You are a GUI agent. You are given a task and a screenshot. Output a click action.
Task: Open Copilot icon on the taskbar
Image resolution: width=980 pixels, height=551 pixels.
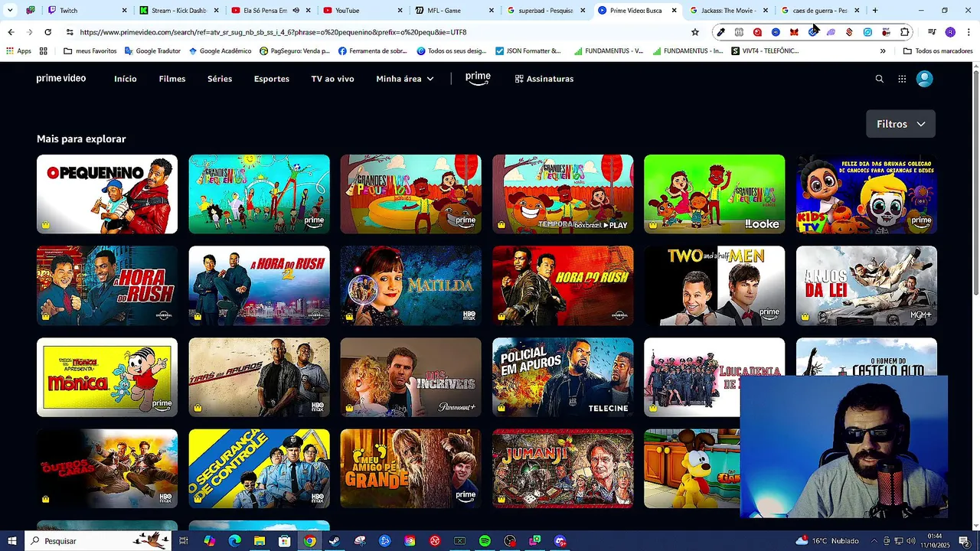point(209,541)
